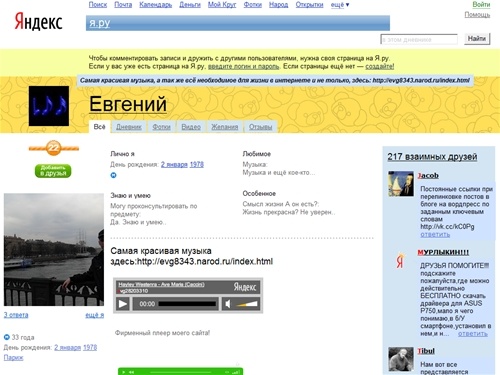Mute the audio player speaker icon
Image resolution: width=500 pixels, height=375 pixels.
(x=227, y=304)
